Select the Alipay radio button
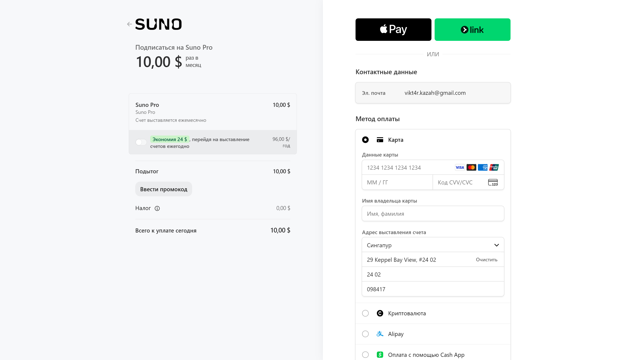 click(x=365, y=334)
